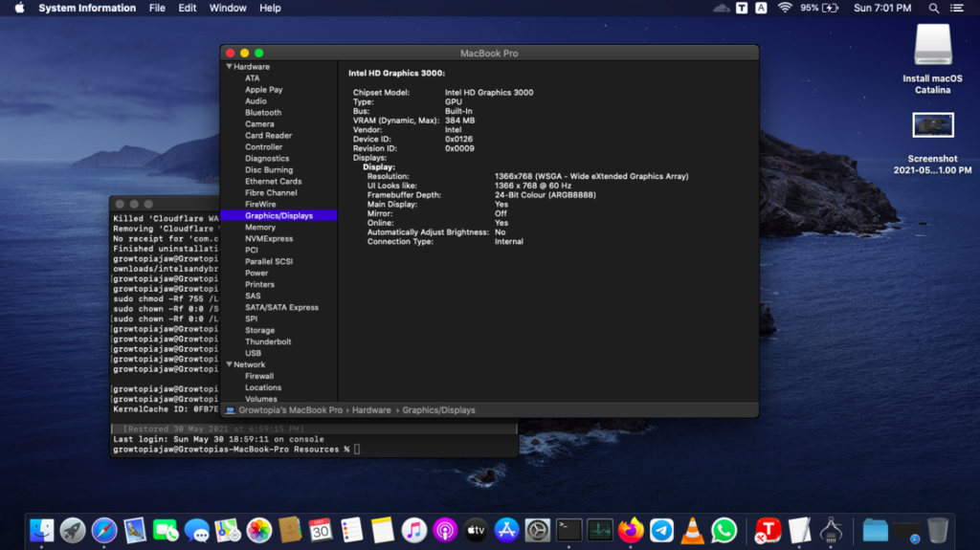Screen dimensions: 980x550
Task: Open Finder from the dock
Action: [42, 531]
